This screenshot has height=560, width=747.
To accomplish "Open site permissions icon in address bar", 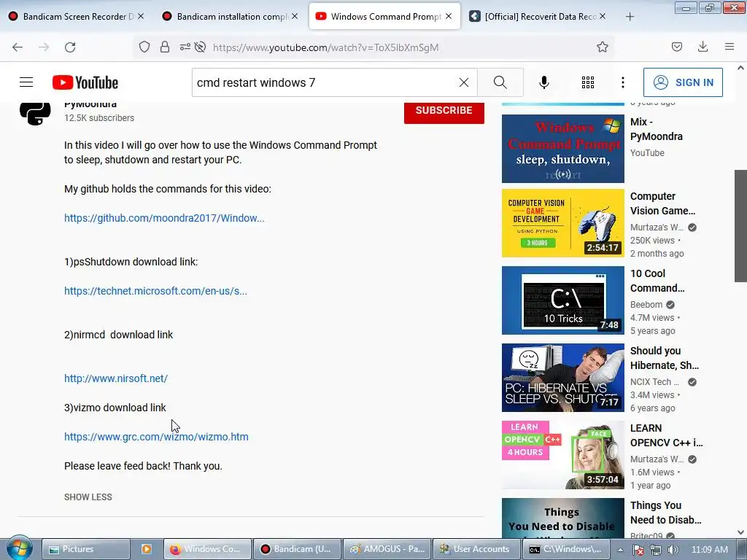I will pos(185,47).
